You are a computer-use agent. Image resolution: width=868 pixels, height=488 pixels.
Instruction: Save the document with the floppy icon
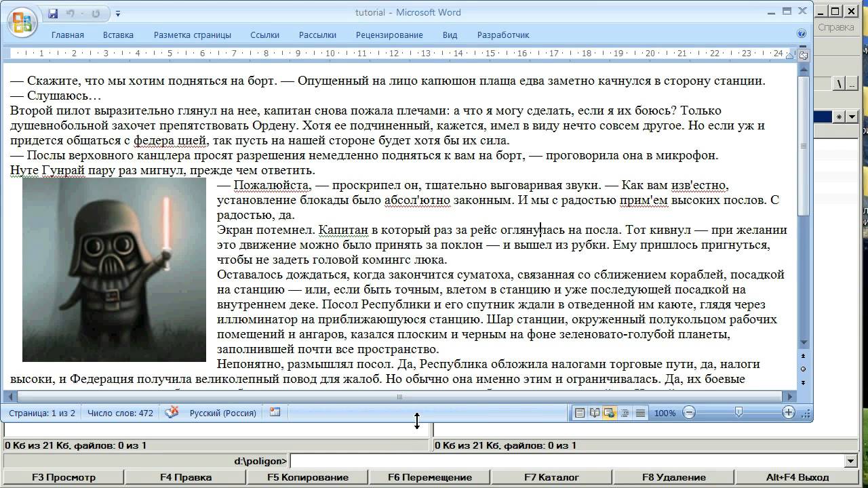(53, 13)
